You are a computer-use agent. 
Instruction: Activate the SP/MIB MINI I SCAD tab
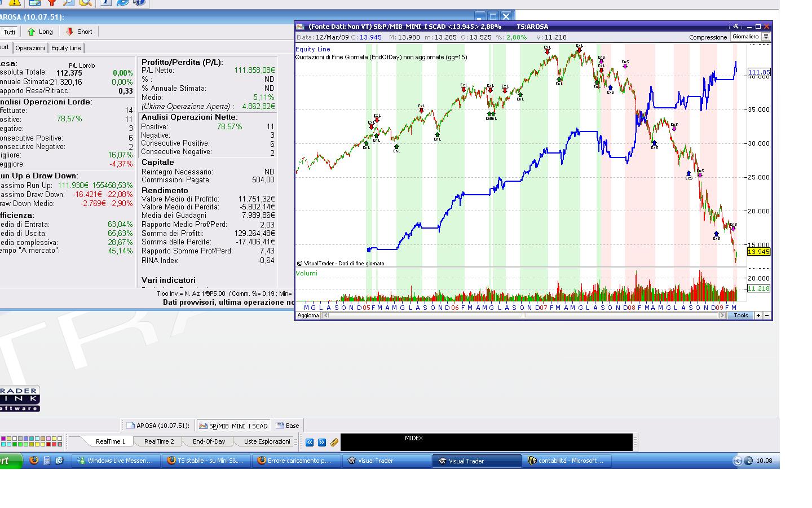[x=233, y=426]
